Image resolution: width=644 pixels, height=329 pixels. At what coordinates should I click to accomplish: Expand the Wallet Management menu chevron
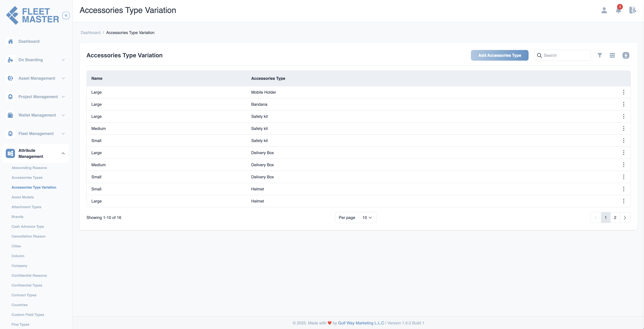pyautogui.click(x=63, y=115)
